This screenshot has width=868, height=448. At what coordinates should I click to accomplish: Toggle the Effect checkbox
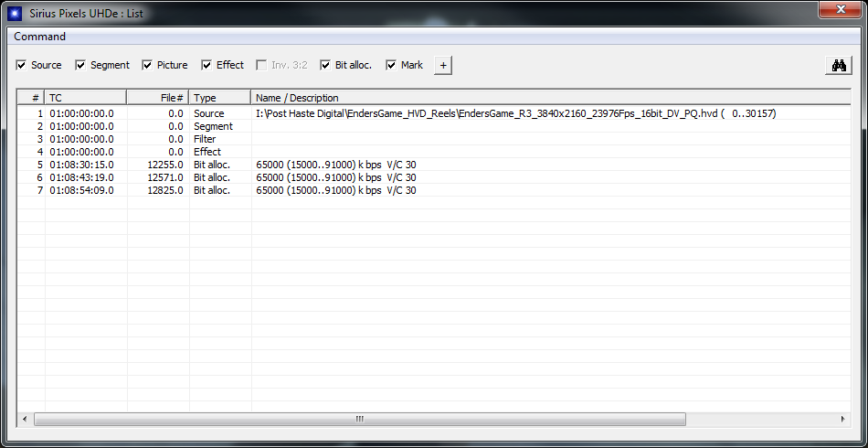pyautogui.click(x=206, y=65)
